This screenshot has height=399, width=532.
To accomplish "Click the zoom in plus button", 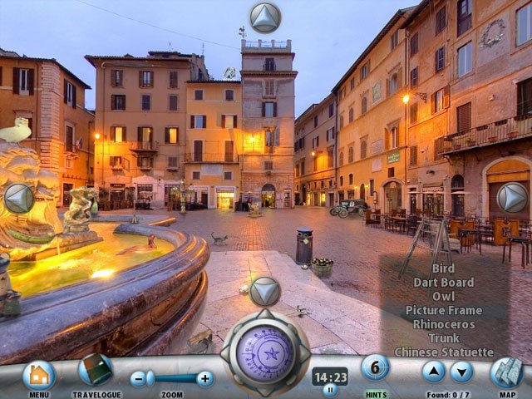I will [204, 379].
